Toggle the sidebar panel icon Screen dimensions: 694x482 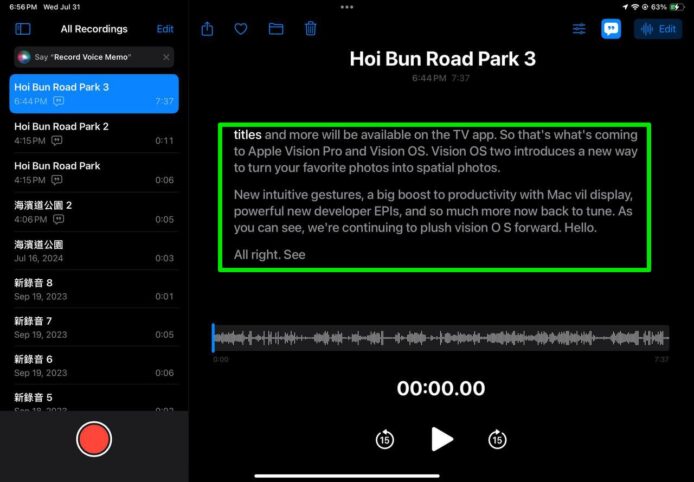pos(23,29)
